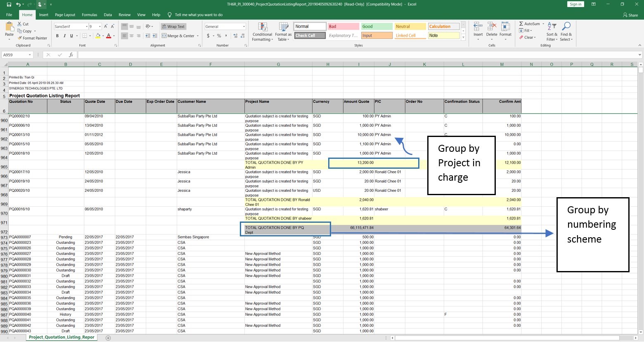This screenshot has width=644, height=342.
Task: Toggle Bold formatting
Action: pyautogui.click(x=57, y=36)
